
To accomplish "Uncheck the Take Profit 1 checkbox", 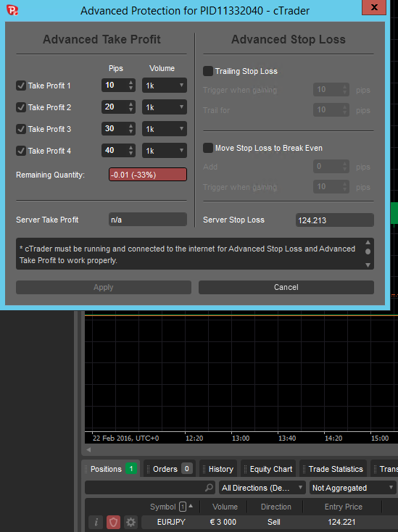I will pyautogui.click(x=21, y=86).
